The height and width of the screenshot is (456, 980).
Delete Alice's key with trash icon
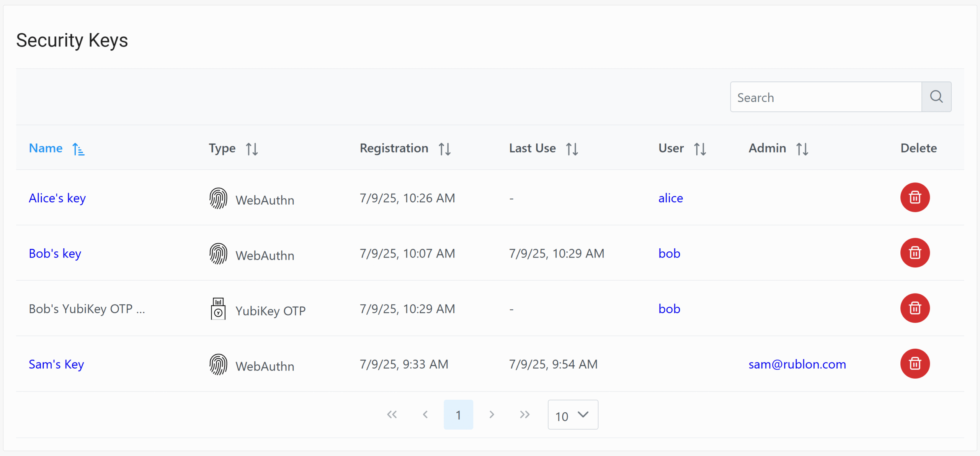(915, 197)
